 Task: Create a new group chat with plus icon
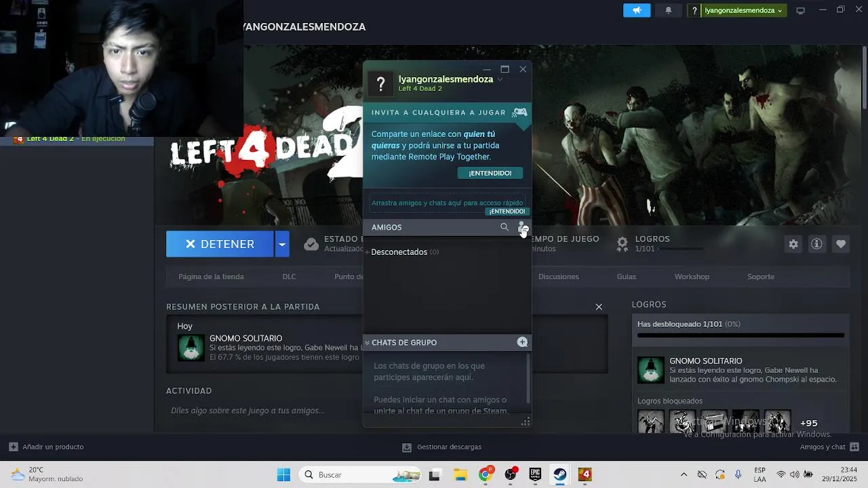(x=522, y=342)
